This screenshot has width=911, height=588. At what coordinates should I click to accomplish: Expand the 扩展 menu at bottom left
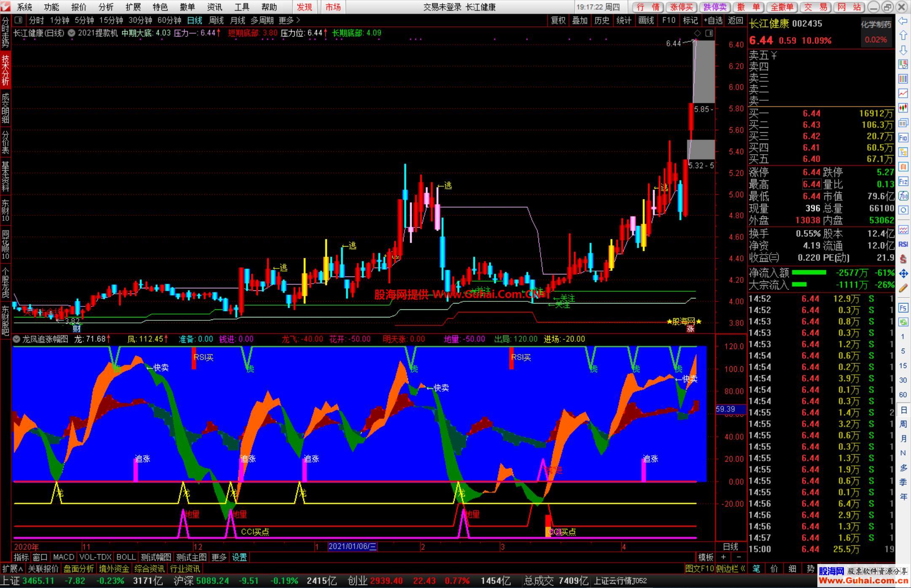pyautogui.click(x=13, y=569)
